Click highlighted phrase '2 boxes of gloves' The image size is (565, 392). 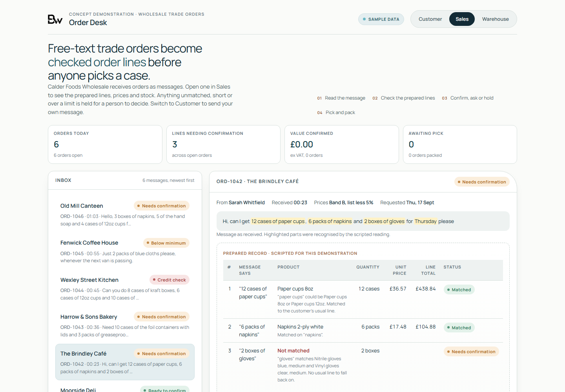(x=384, y=221)
